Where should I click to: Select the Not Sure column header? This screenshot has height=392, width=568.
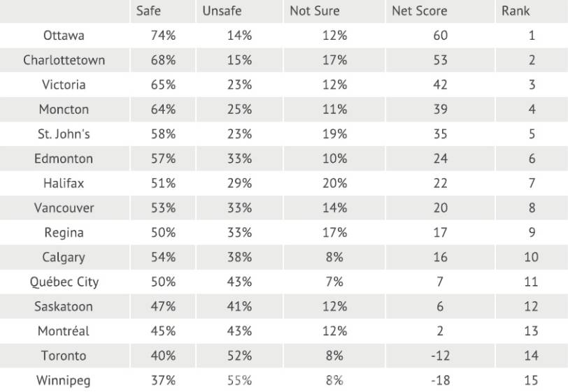(x=314, y=11)
